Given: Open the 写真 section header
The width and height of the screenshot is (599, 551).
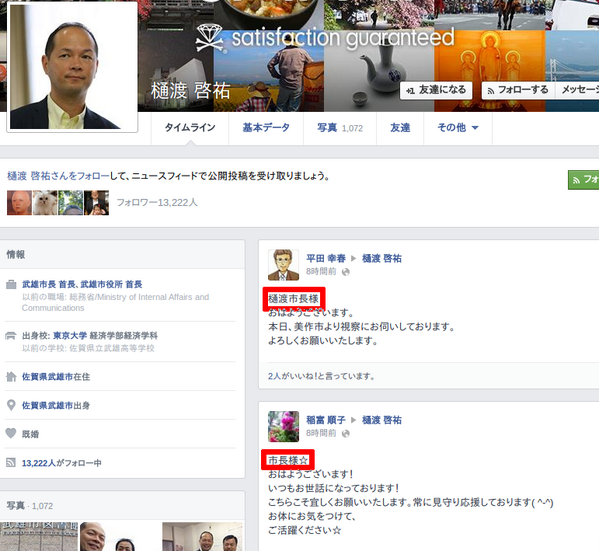Looking at the screenshot, I should 15,506.
